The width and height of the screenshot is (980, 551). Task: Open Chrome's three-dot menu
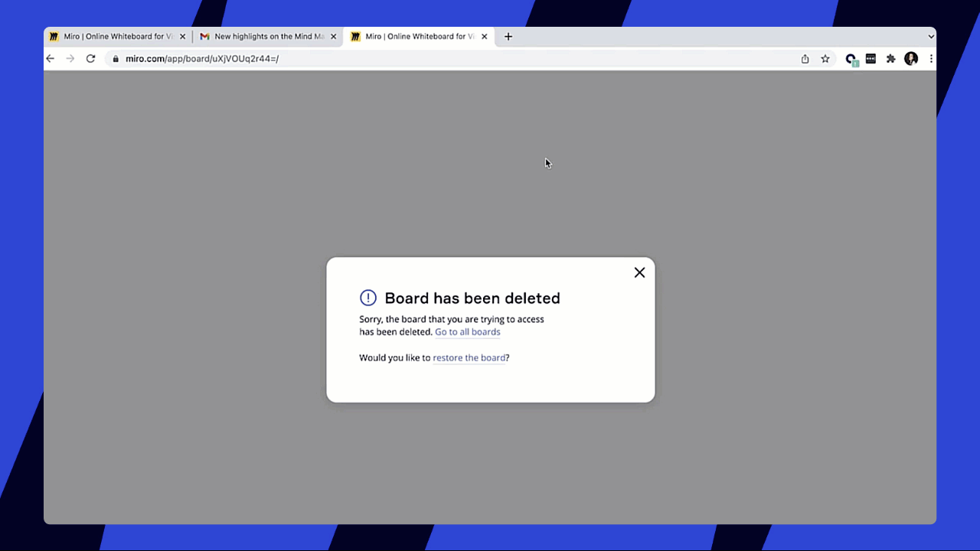pyautogui.click(x=931, y=59)
